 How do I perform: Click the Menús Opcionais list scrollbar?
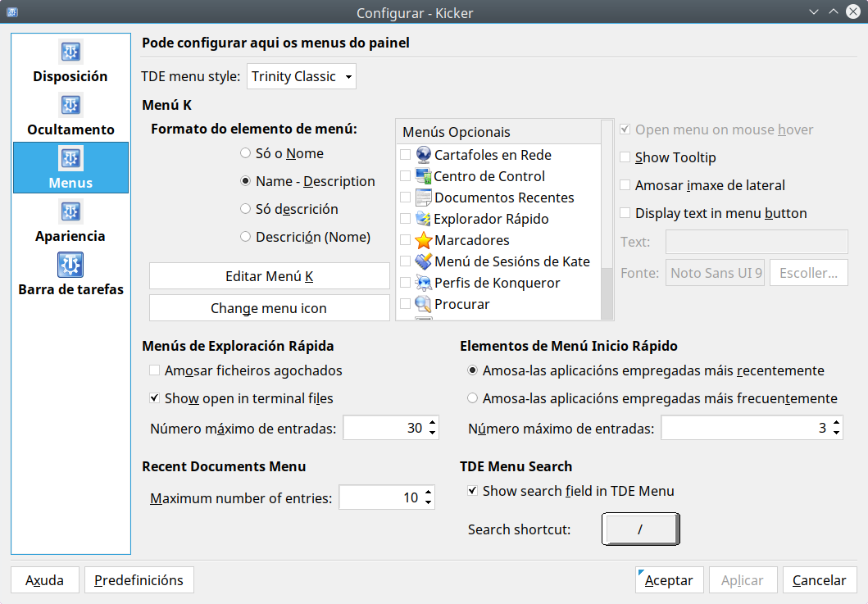tap(607, 220)
